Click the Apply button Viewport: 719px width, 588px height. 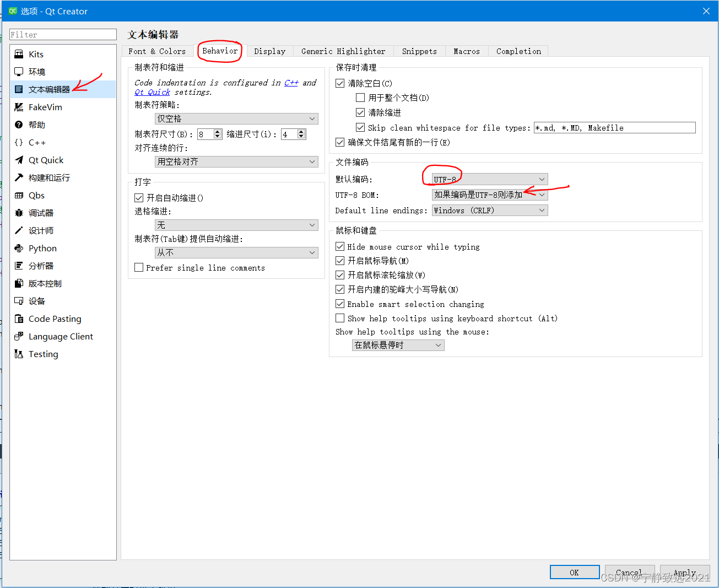tap(684, 572)
